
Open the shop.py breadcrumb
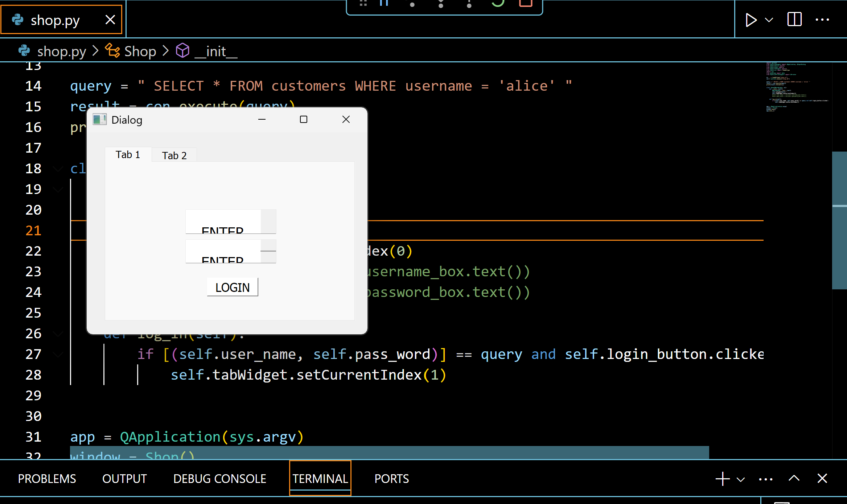point(61,51)
